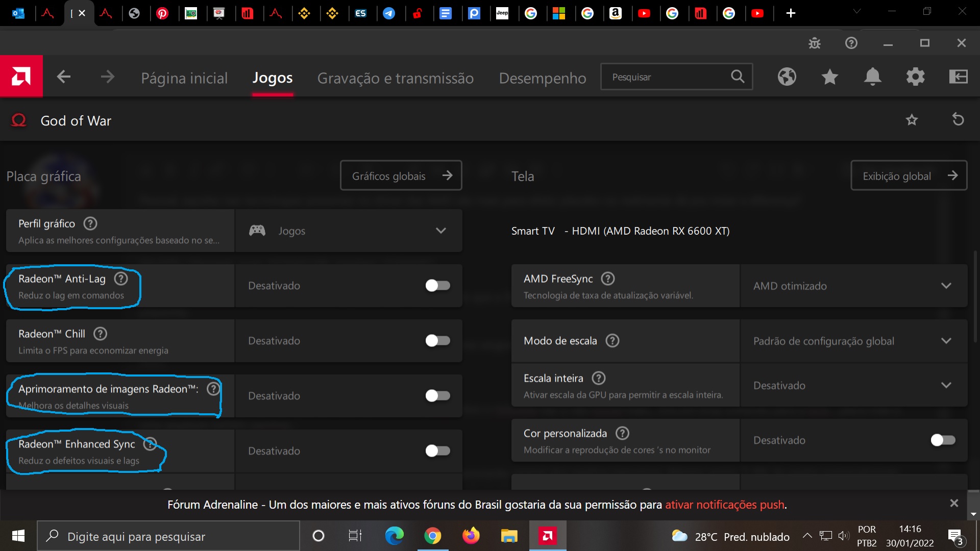
Task: Click ativar notificações push link
Action: click(x=724, y=505)
